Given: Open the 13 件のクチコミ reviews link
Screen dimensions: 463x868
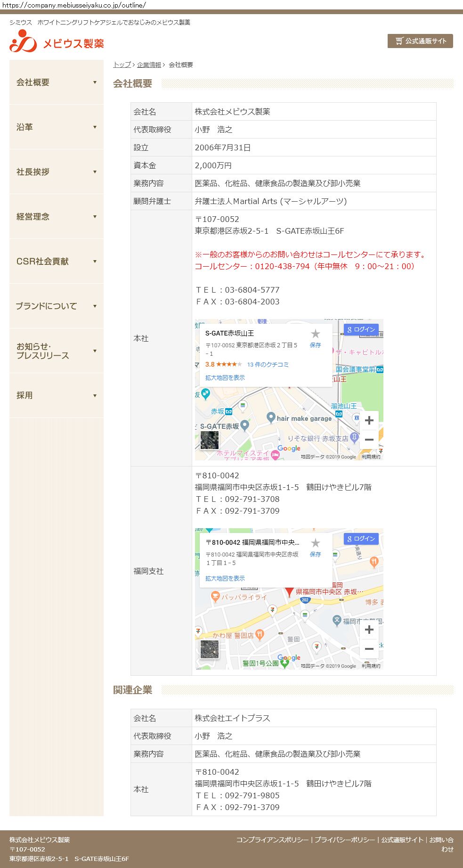Looking at the screenshot, I should coord(268,364).
